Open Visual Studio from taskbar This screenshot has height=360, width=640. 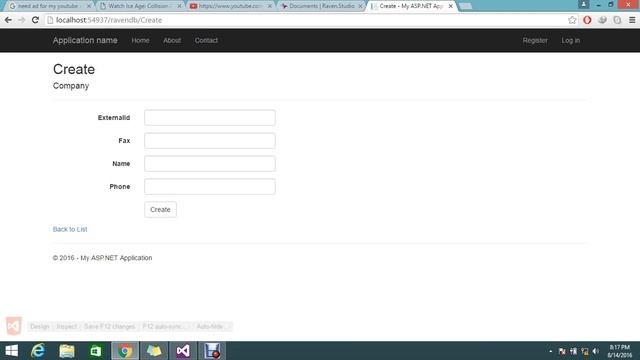[183, 351]
